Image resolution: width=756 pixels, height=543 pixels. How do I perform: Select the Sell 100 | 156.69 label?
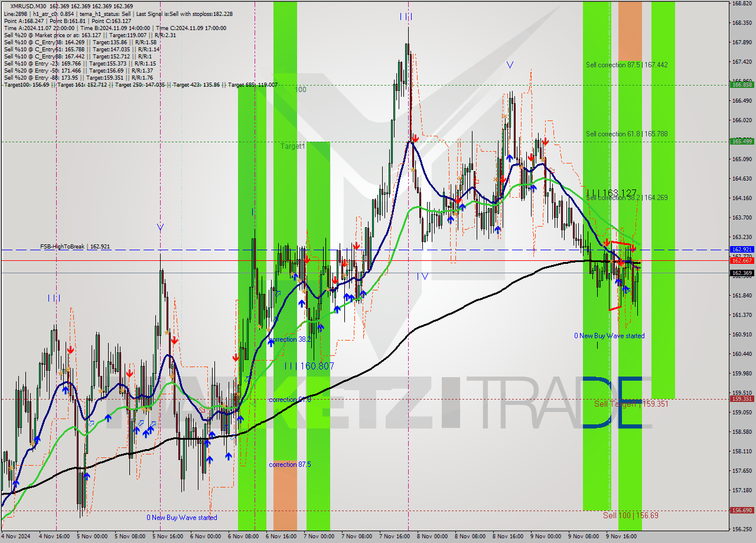click(630, 515)
